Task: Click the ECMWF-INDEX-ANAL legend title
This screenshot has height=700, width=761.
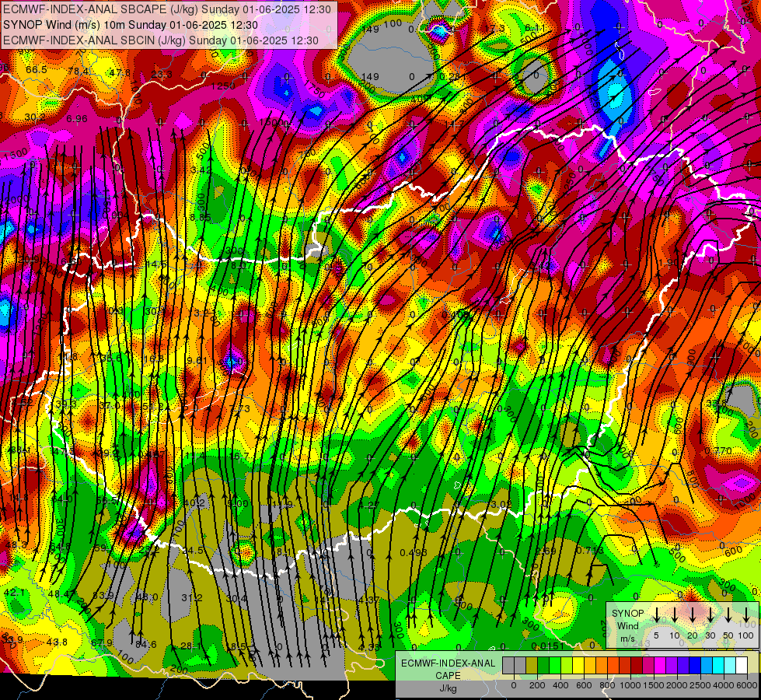Action: (448, 663)
